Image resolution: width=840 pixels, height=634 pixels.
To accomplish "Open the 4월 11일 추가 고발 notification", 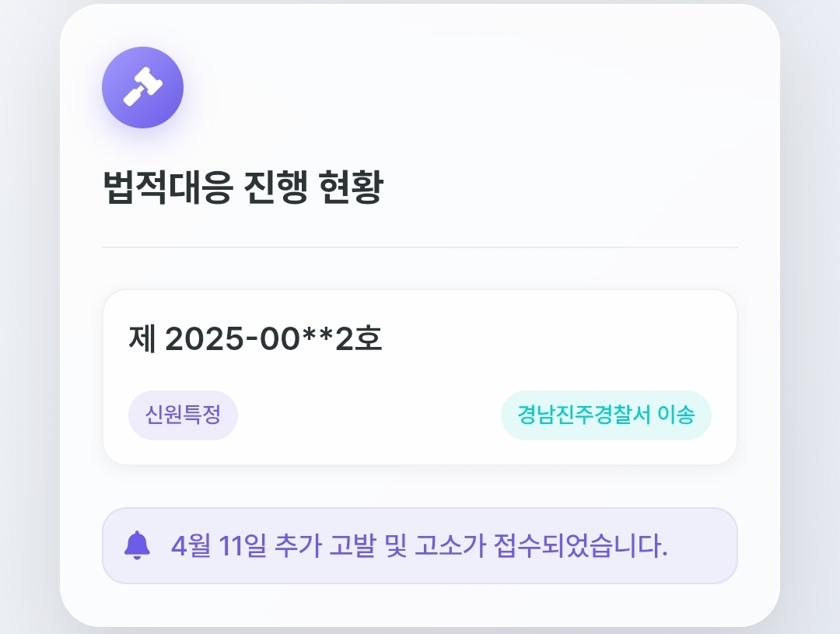I will [x=418, y=545].
